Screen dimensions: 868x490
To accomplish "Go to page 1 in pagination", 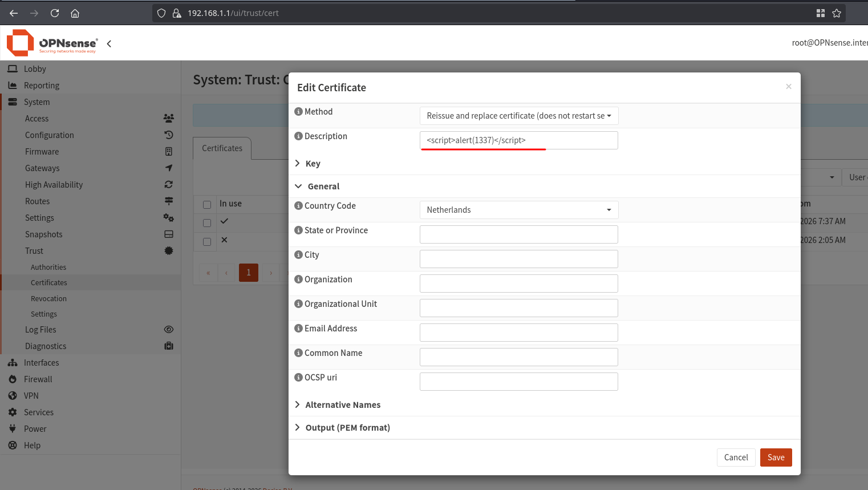I will click(x=249, y=273).
